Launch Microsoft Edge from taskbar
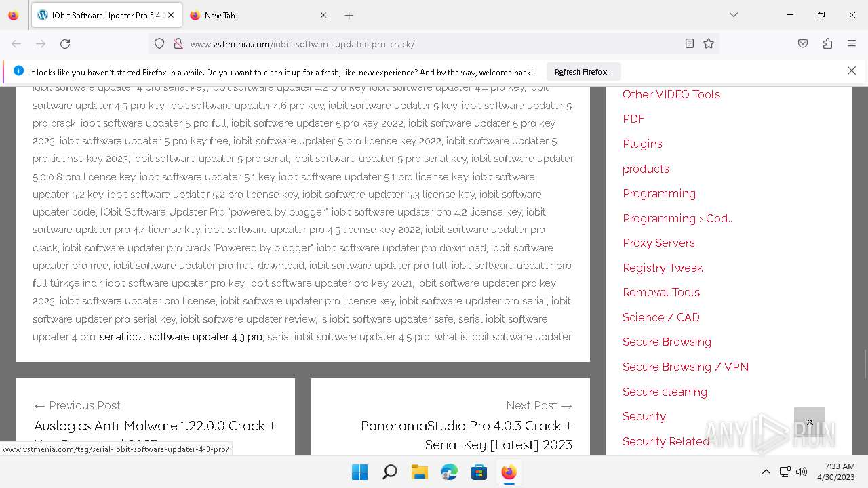 point(449,472)
